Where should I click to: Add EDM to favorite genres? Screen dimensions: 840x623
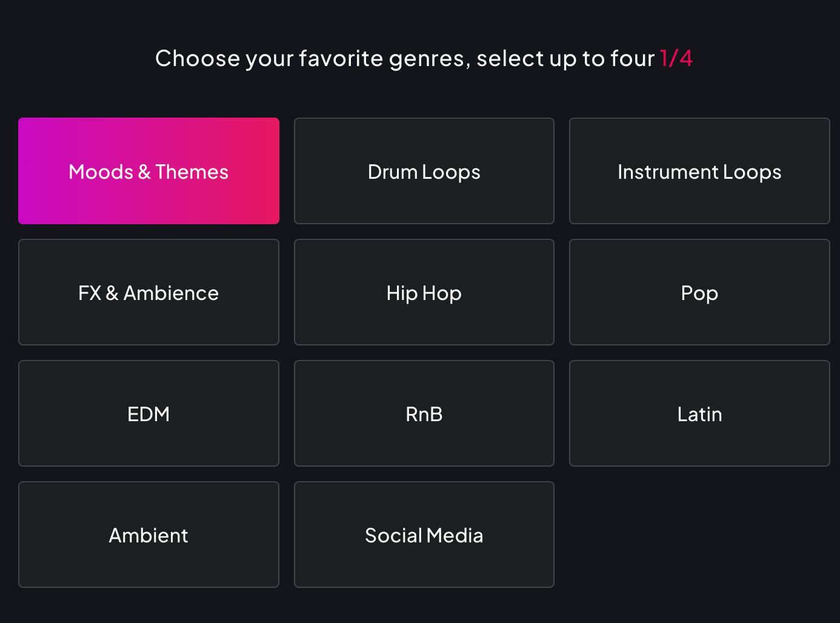tap(148, 414)
